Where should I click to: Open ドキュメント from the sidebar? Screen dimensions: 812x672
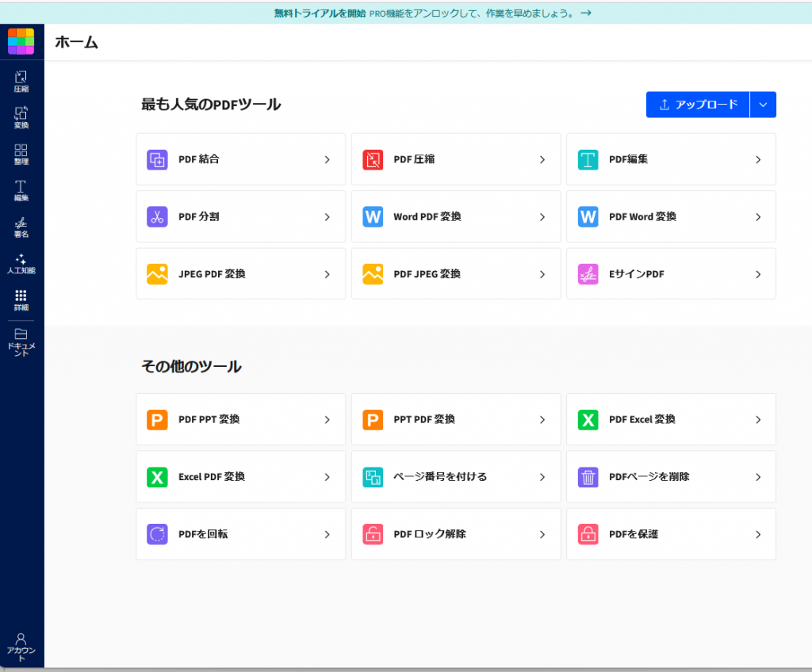click(x=21, y=341)
